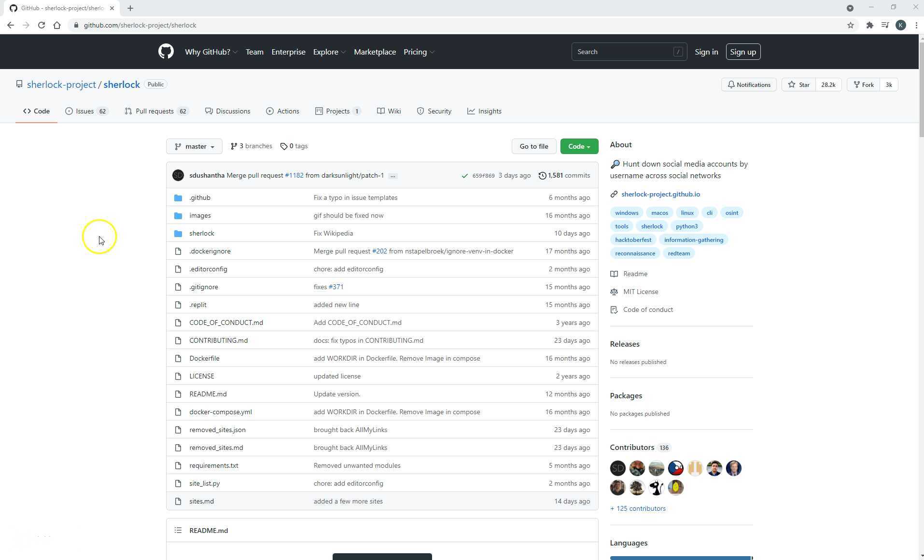The width and height of the screenshot is (924, 560).
Task: Switch to the Pull requests tab
Action: tap(156, 111)
